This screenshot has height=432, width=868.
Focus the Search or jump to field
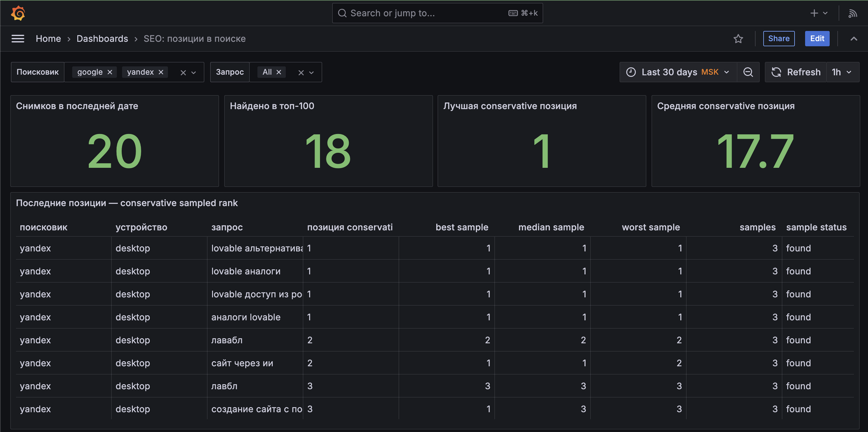pos(437,13)
